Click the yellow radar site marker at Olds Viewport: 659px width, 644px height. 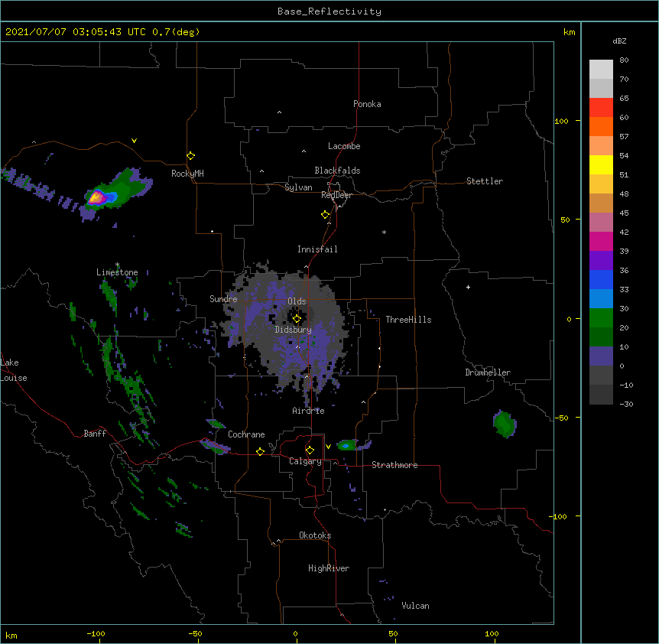tap(297, 319)
